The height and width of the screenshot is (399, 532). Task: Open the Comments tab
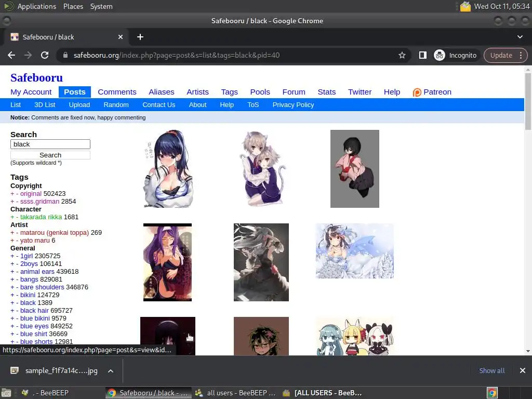click(117, 92)
